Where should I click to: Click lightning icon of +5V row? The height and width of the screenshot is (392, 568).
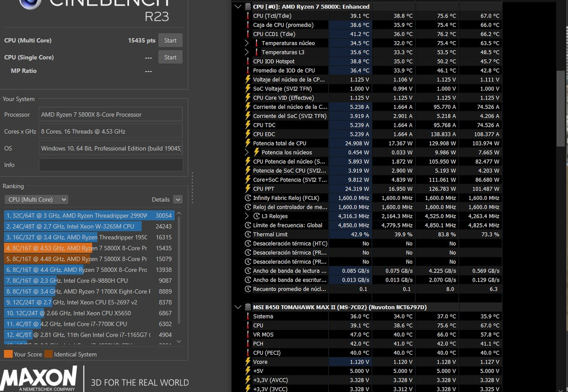[x=248, y=370]
